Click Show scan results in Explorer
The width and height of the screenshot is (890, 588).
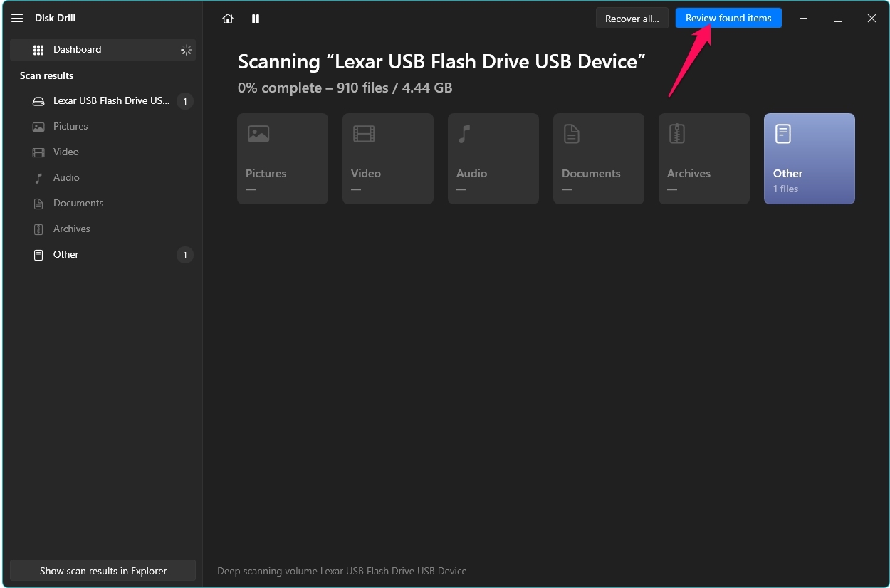click(103, 571)
